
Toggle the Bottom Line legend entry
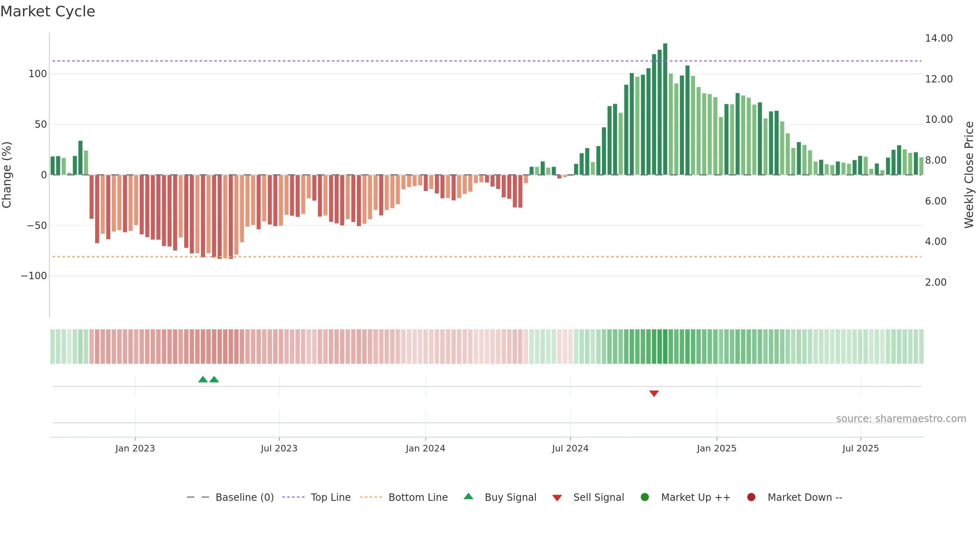[403, 497]
